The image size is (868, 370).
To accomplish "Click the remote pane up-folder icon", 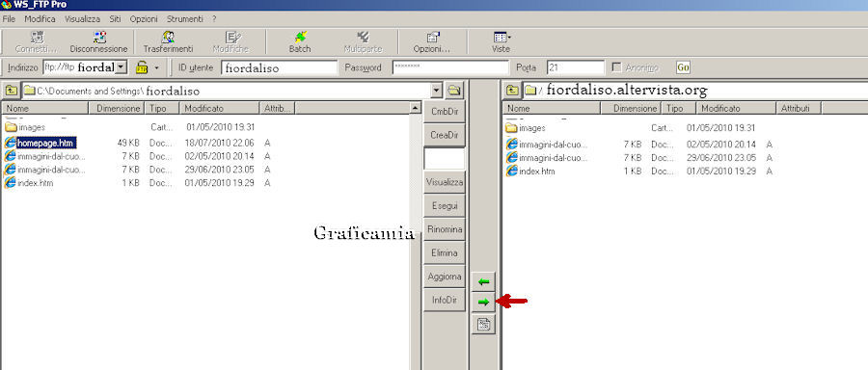I will [x=513, y=90].
